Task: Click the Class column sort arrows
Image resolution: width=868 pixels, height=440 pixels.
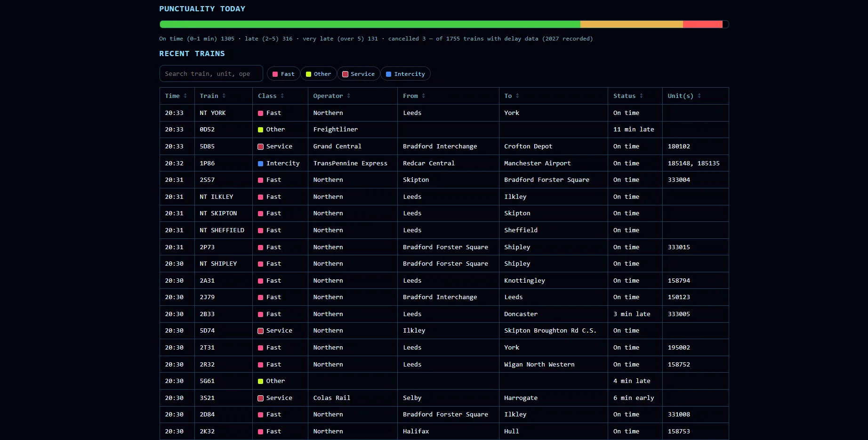Action: pos(282,96)
